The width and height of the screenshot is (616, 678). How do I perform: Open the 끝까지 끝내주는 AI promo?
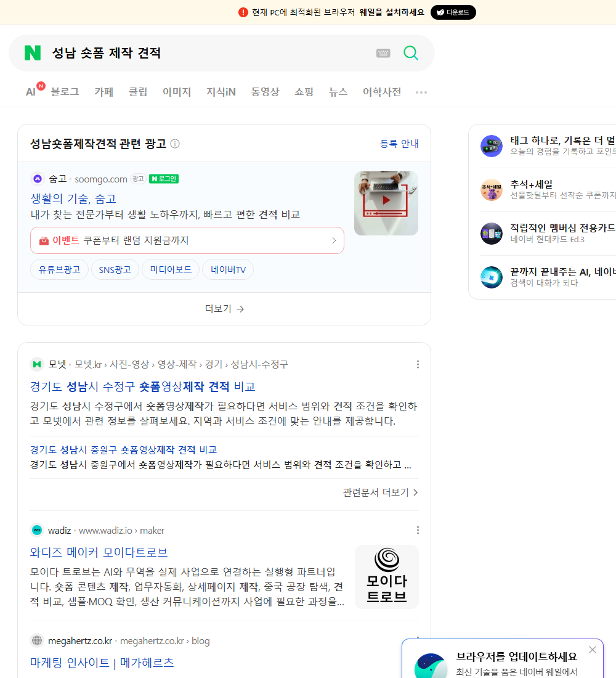[x=548, y=277]
